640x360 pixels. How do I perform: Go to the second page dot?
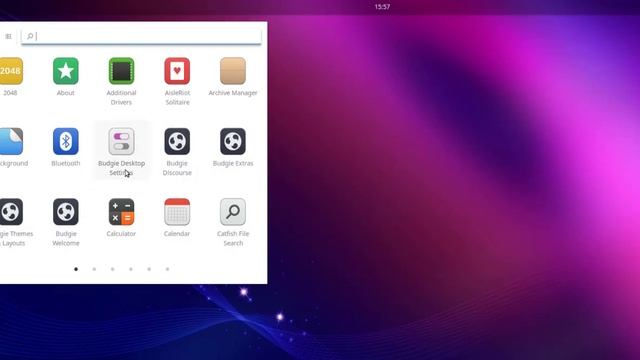[x=94, y=269]
